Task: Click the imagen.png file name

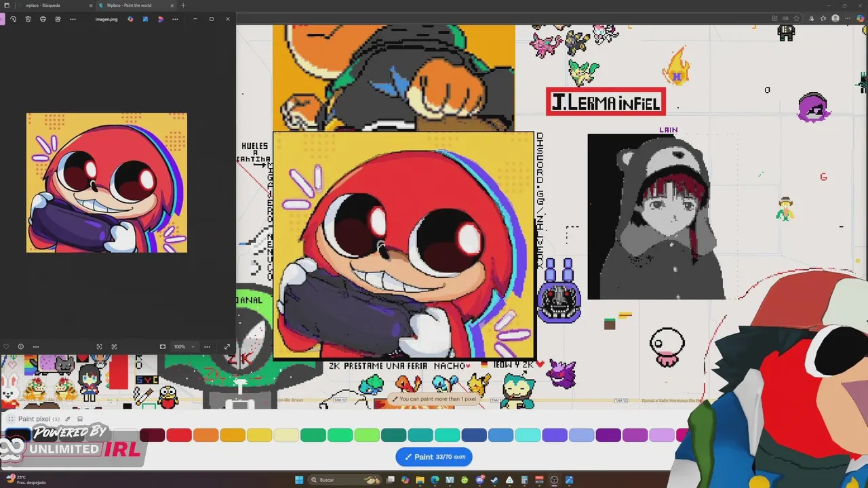Action: click(106, 19)
